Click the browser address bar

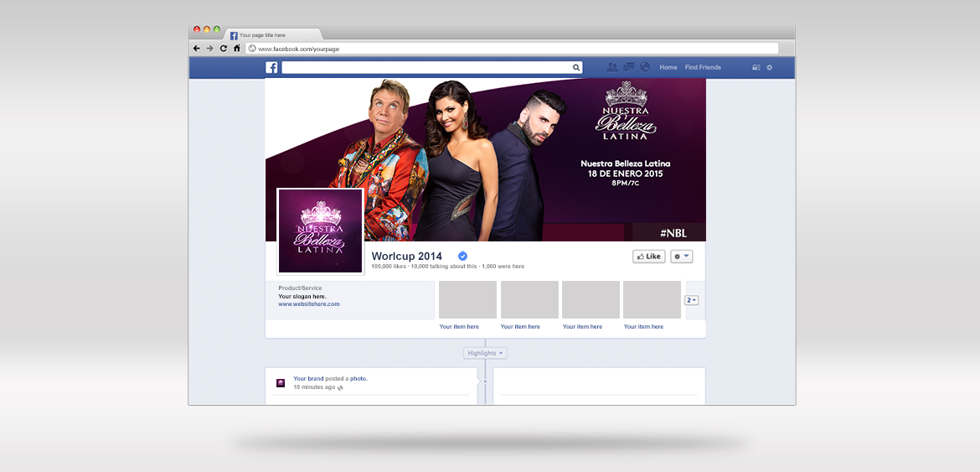pos(512,48)
